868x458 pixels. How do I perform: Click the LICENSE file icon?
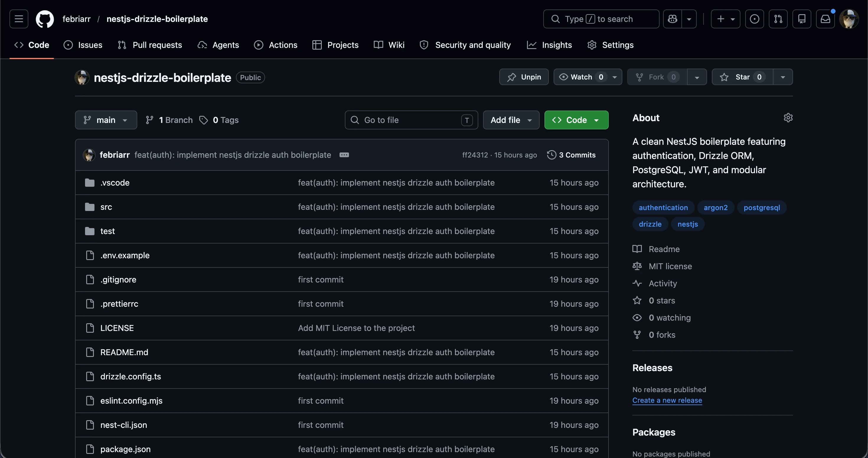click(90, 328)
